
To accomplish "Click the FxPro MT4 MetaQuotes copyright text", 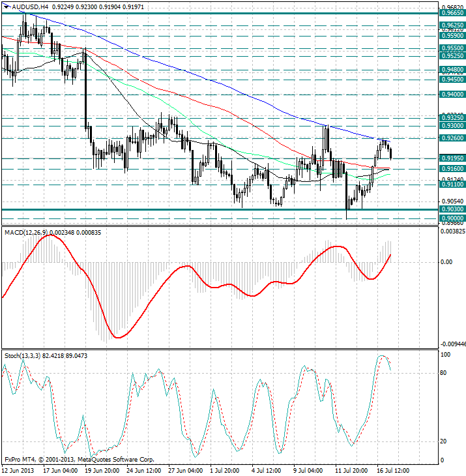I will click(79, 460).
